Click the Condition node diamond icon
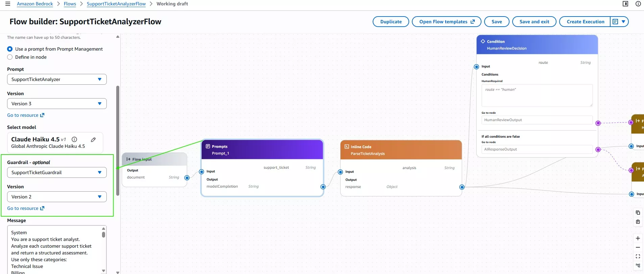Screen dimensions: 644x274 483,42
